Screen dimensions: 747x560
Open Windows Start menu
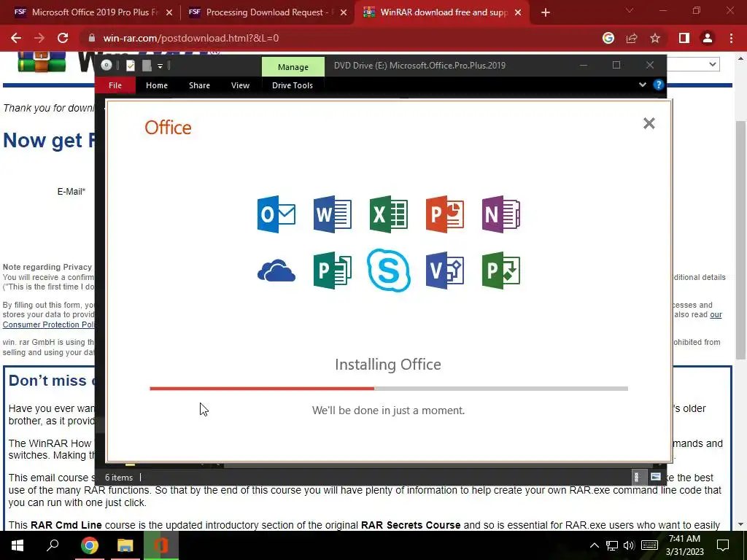[18, 545]
